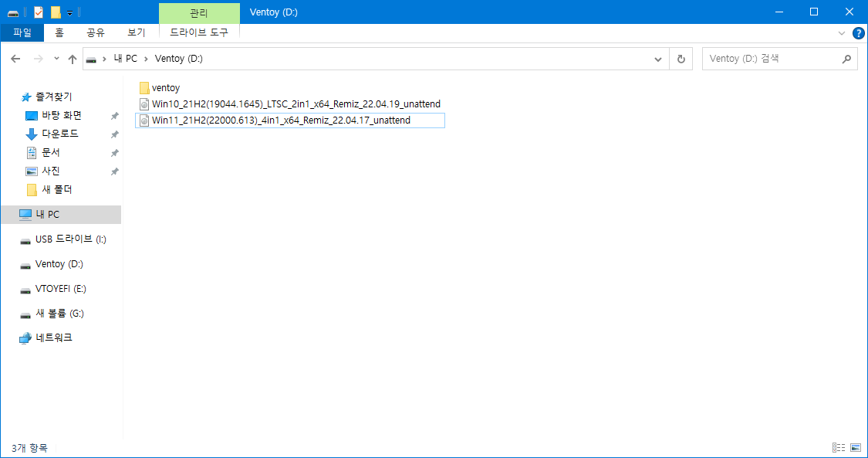Select the Win11_21H2 4in1 unattend ISO file
868x458 pixels.
[x=290, y=120]
